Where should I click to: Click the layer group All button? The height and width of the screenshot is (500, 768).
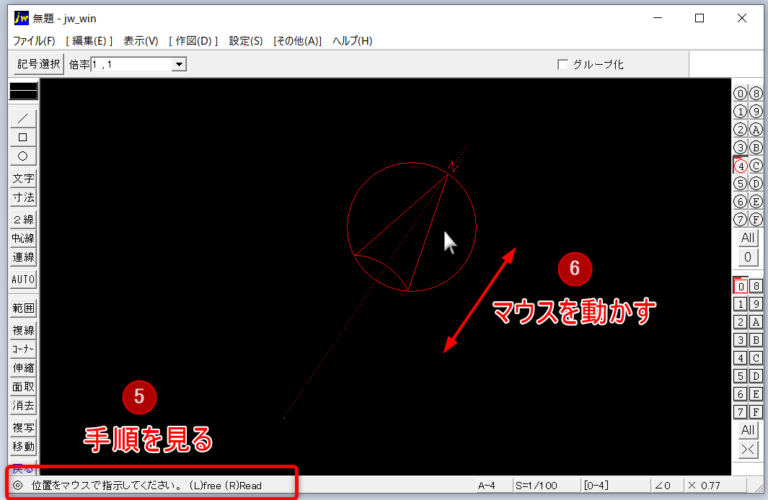point(748,430)
